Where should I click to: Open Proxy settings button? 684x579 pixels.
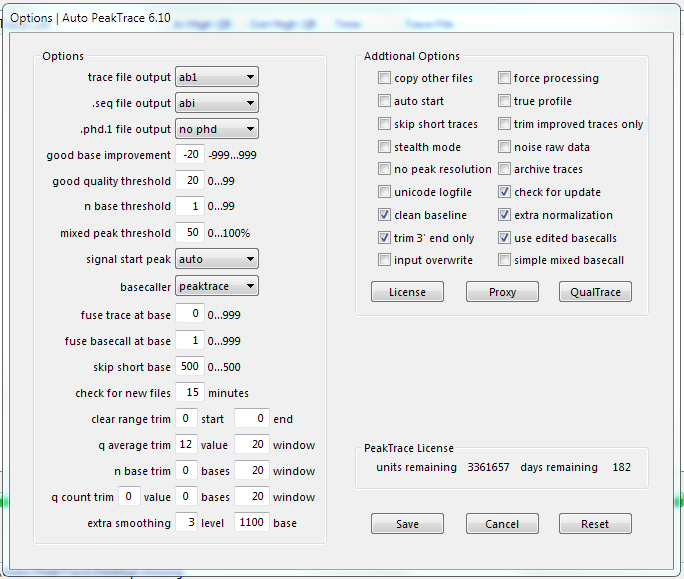tap(502, 291)
